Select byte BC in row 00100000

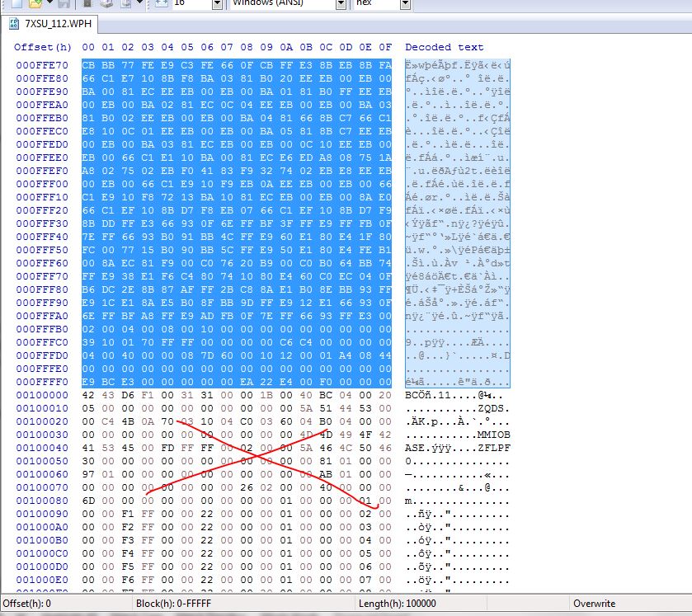326,395
